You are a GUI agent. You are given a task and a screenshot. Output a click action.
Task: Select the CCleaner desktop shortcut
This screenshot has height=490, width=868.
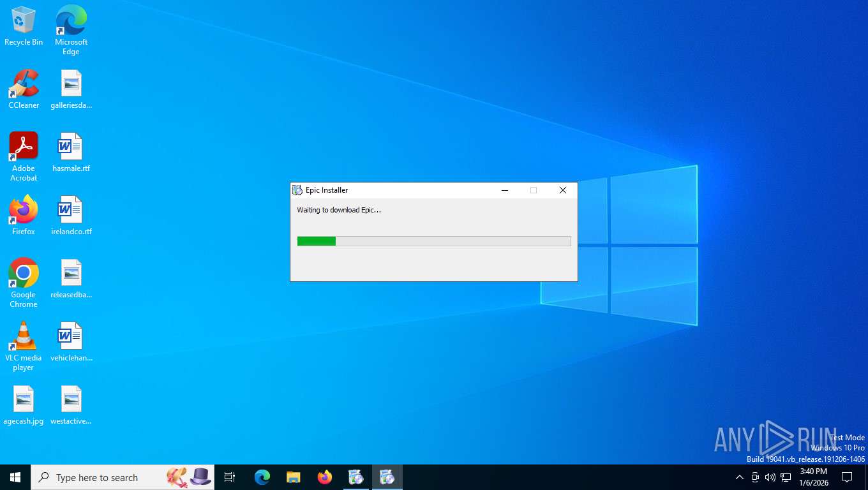(24, 89)
